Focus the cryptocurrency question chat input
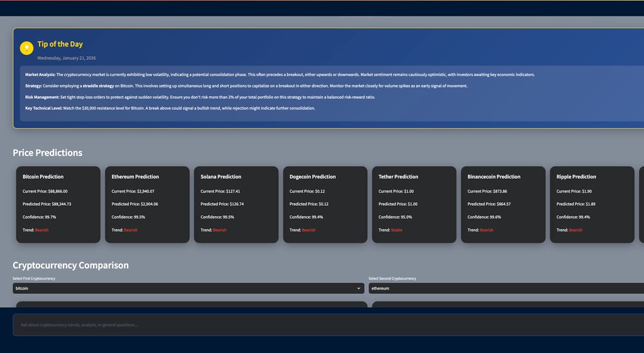Image resolution: width=644 pixels, height=353 pixels. coord(328,325)
